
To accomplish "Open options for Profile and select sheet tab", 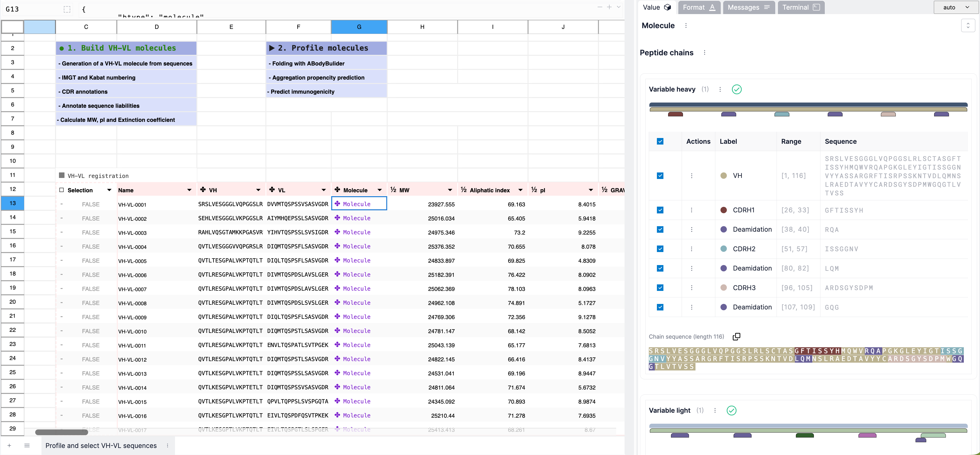I will pos(167,446).
